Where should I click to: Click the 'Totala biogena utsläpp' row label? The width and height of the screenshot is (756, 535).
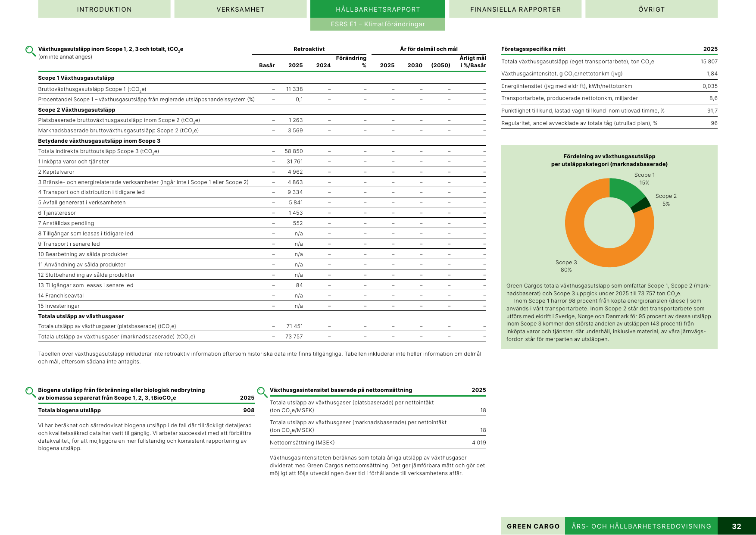coord(69,410)
